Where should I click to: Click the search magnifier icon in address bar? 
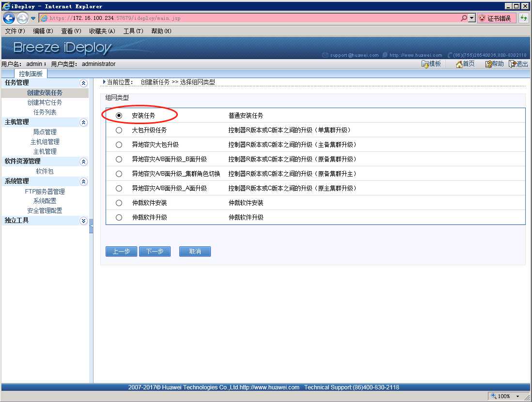point(464,18)
